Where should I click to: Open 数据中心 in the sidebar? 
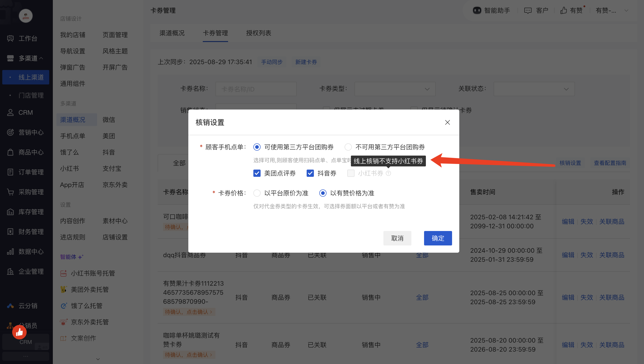(x=30, y=252)
